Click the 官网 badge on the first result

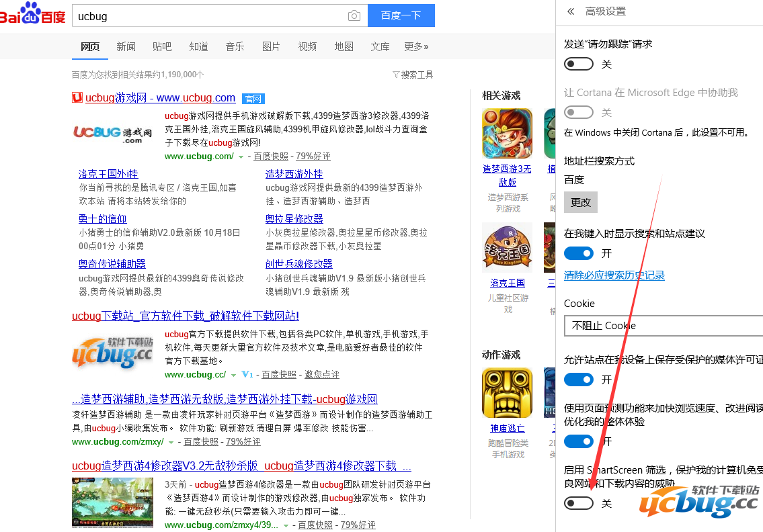coord(253,99)
